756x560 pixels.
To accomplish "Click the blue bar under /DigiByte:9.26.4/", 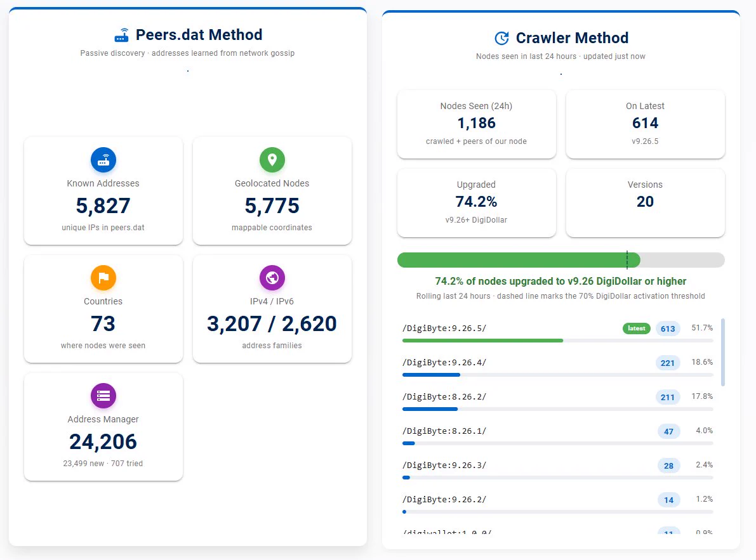I will click(x=432, y=375).
